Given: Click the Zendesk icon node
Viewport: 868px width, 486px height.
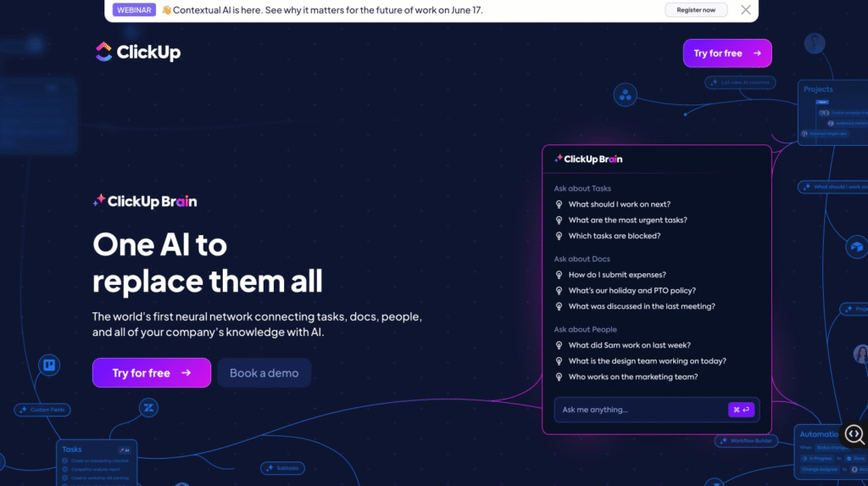Looking at the screenshot, I should pyautogui.click(x=148, y=408).
